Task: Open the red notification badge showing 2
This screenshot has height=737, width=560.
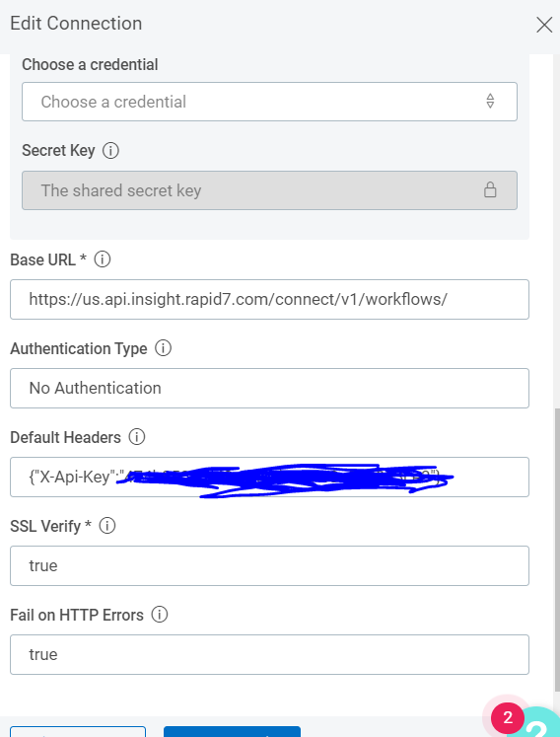Action: (x=508, y=717)
